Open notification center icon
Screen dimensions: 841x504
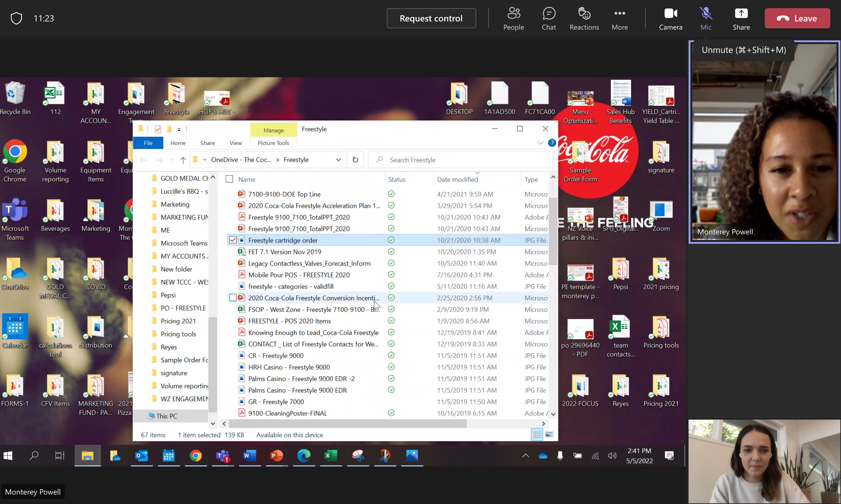[669, 456]
